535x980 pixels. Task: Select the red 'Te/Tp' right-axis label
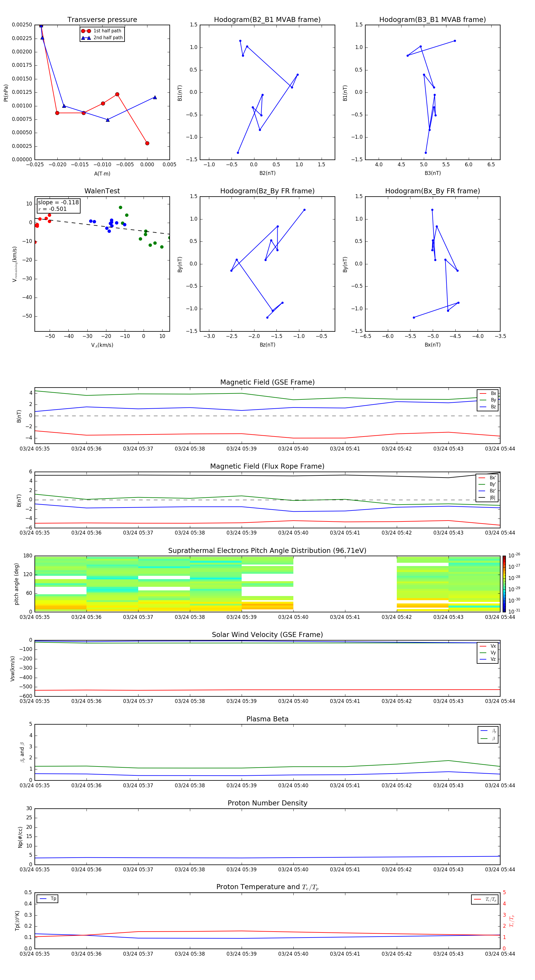click(512, 921)
